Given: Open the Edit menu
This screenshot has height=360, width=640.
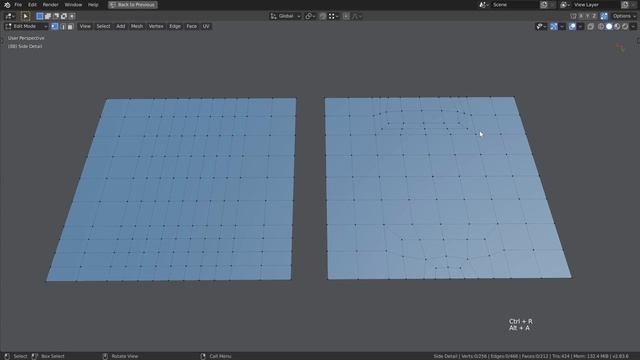Looking at the screenshot, I should pos(32,5).
